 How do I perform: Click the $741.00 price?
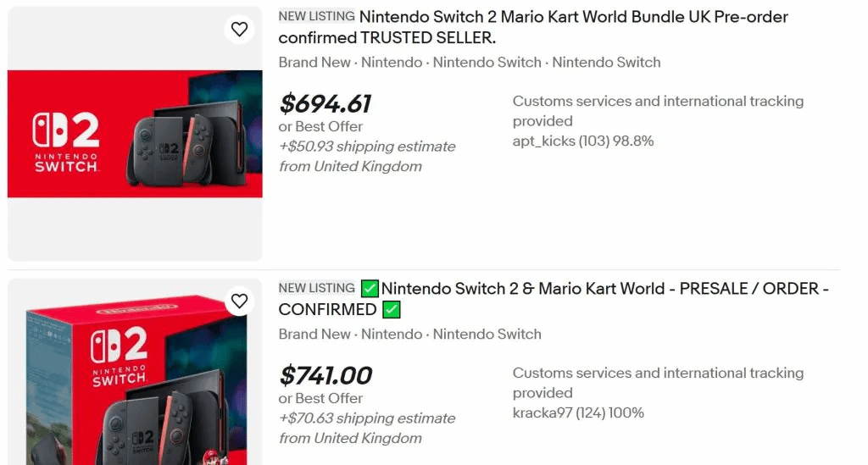(326, 375)
